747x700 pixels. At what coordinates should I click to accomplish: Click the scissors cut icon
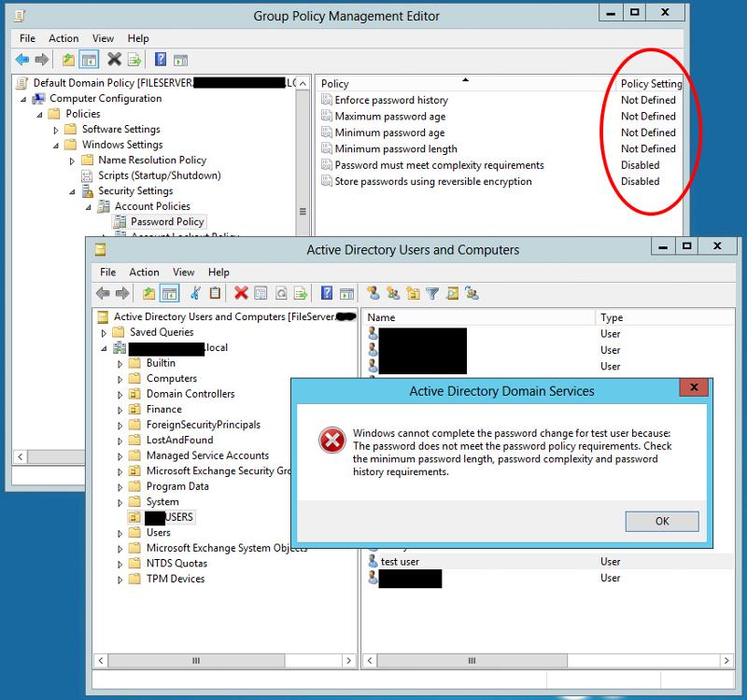coord(195,293)
